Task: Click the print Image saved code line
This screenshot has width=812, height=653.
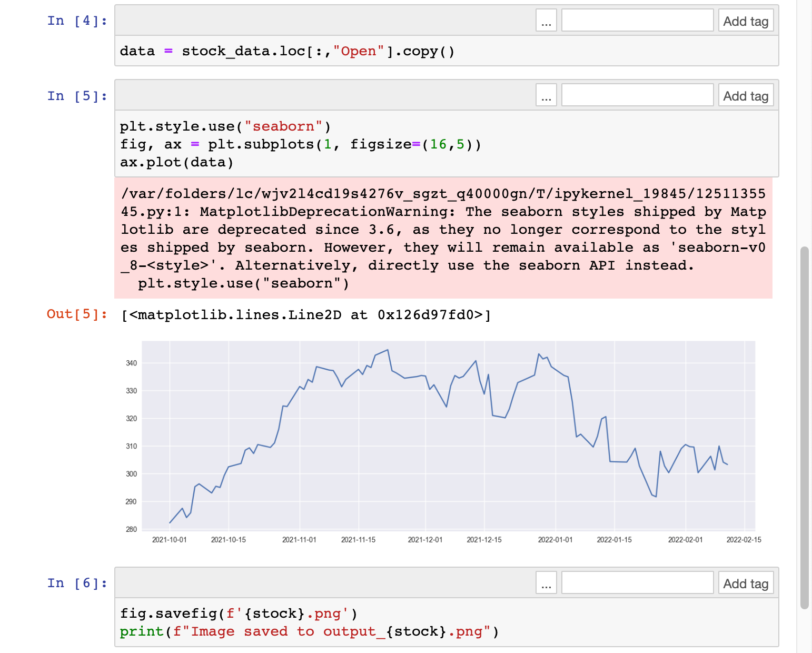Action: [309, 631]
